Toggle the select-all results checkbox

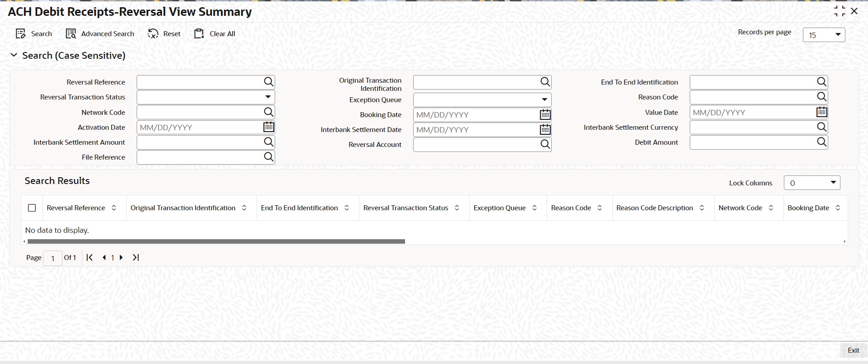point(32,208)
